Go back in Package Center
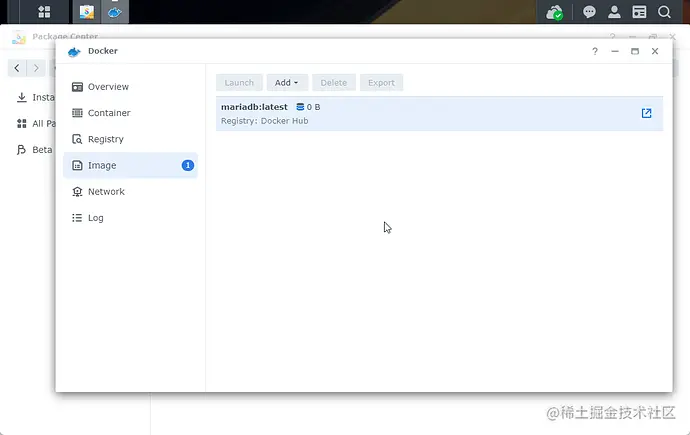Viewport: 690px width, 435px height. (x=17, y=68)
